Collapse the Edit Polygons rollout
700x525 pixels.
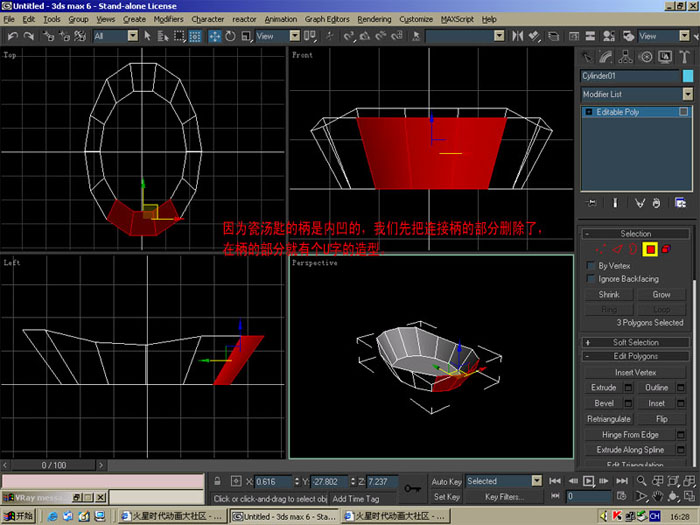pos(636,356)
